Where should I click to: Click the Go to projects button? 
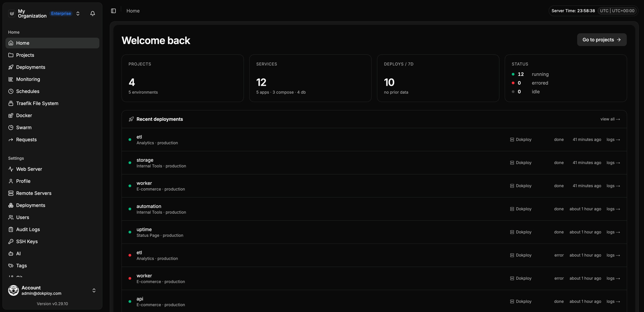pos(602,40)
